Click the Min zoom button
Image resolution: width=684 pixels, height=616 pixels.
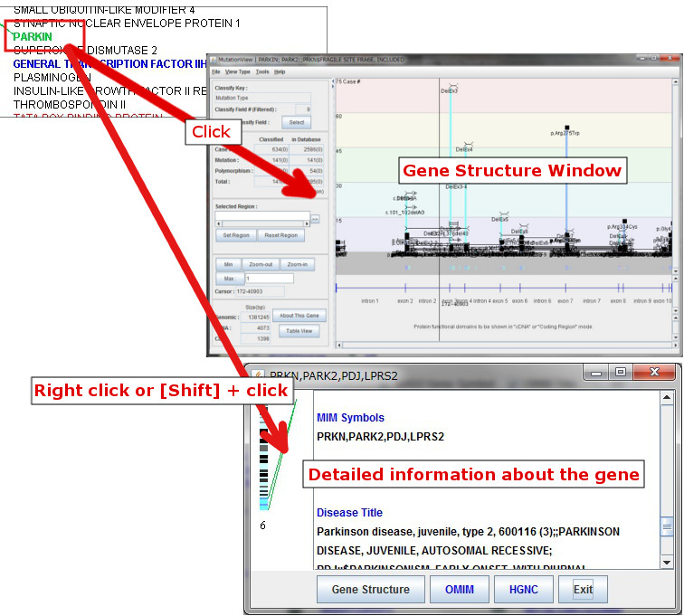(x=228, y=265)
